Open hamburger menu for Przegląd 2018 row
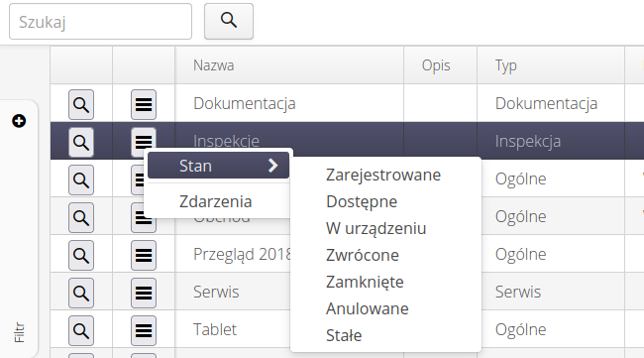This screenshot has width=644, height=358. [x=144, y=256]
